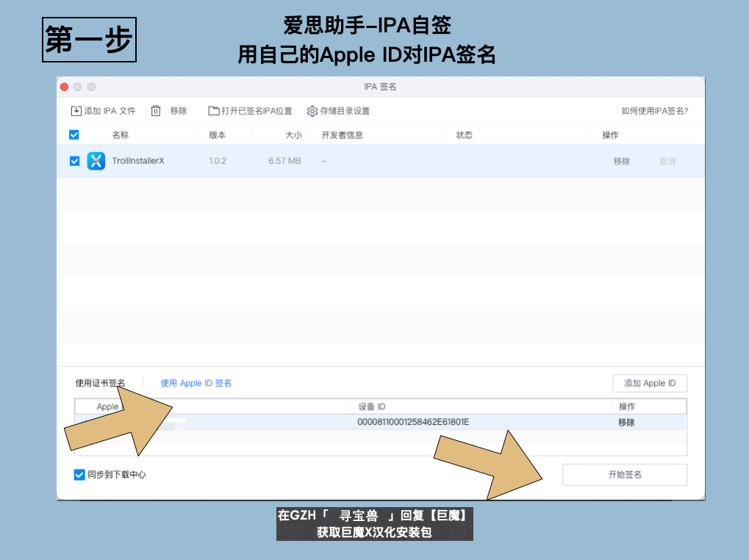The height and width of the screenshot is (560, 749).
Task: Click the 添加 IPA 文件 import icon
Action: [x=76, y=111]
